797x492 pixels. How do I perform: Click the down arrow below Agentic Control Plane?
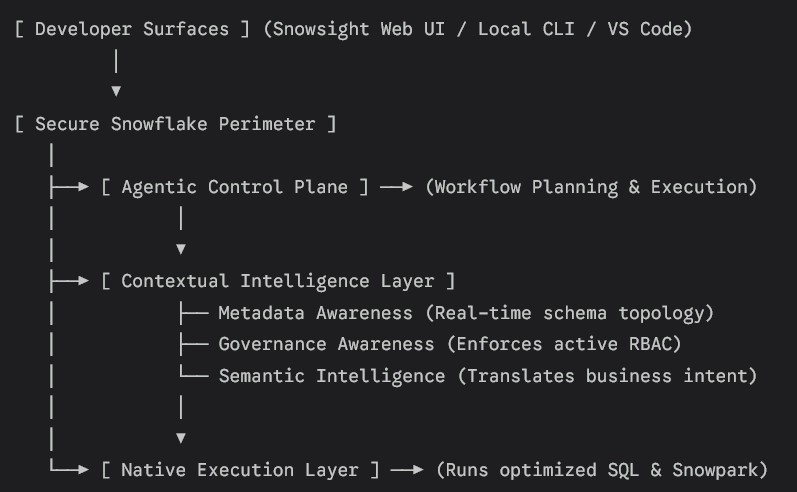[x=181, y=249]
